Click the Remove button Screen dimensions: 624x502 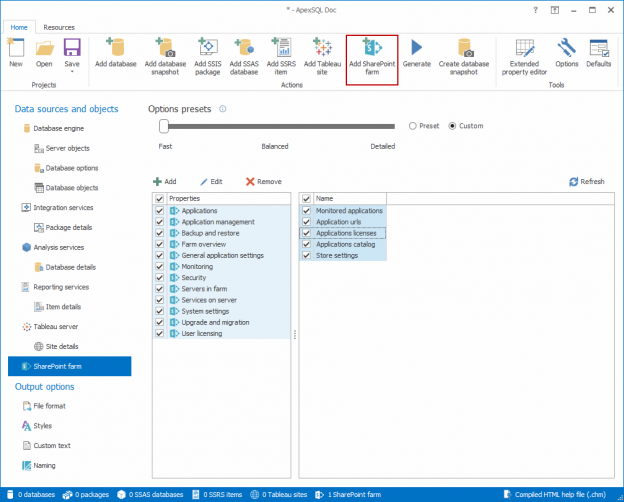[263, 182]
